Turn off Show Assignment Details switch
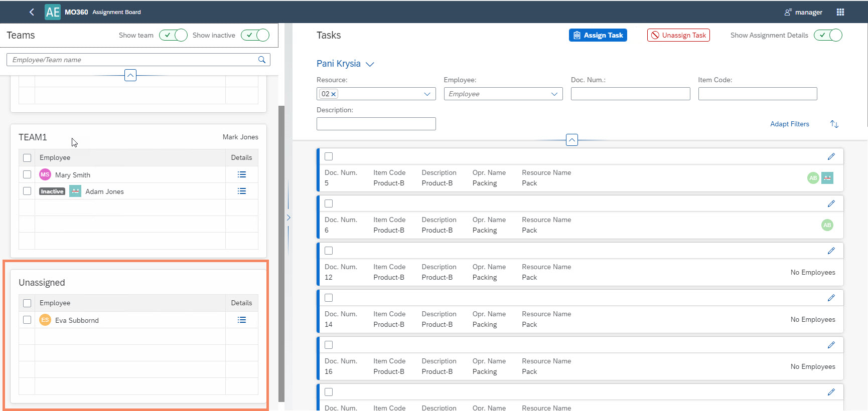The width and height of the screenshot is (868, 411). [827, 35]
